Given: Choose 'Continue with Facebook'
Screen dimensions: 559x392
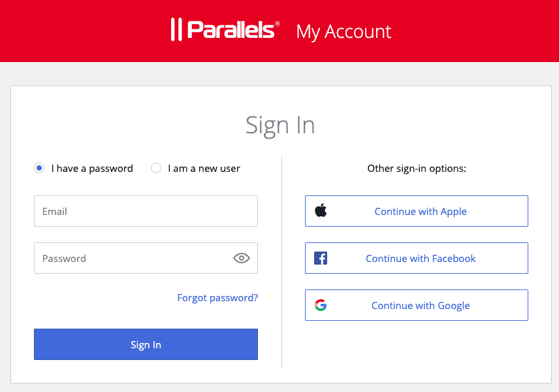Looking at the screenshot, I should click(416, 257).
